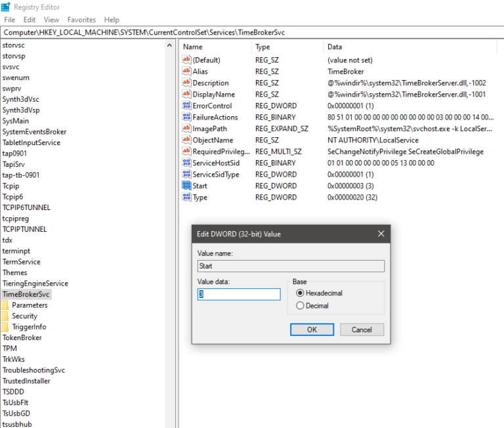Click the Description string value icon
504x428 pixels.
coord(186,83)
